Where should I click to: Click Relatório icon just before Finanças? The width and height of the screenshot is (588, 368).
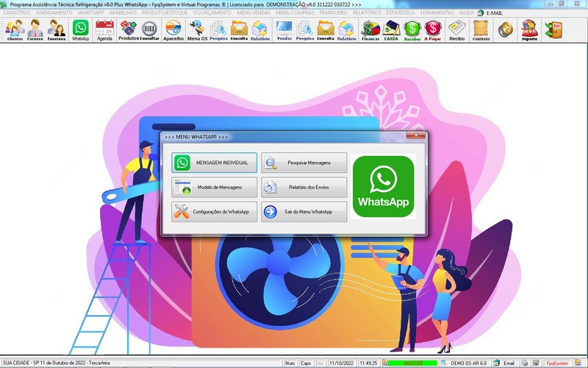pyautogui.click(x=346, y=30)
